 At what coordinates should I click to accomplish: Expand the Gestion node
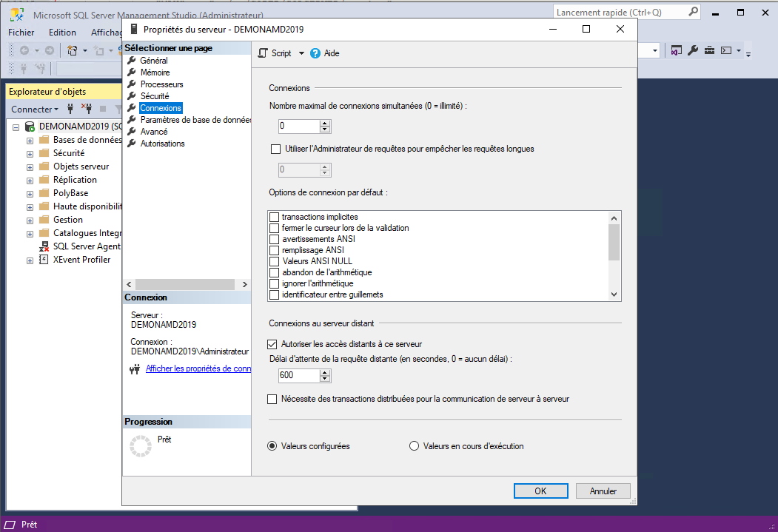30,221
